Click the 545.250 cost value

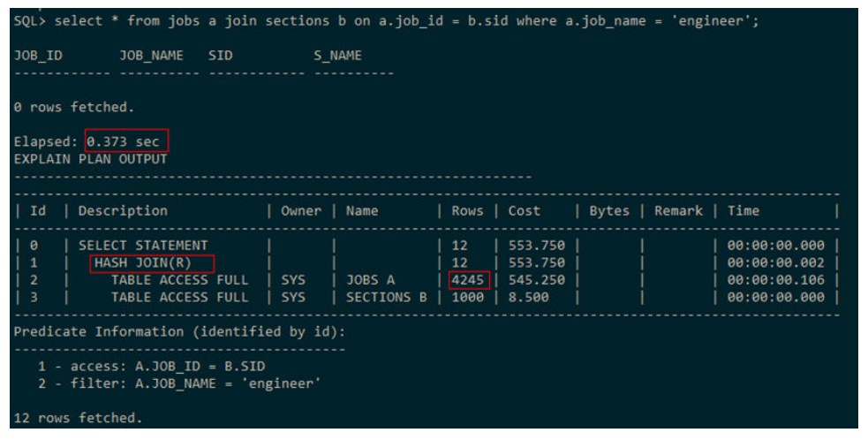tap(534, 280)
